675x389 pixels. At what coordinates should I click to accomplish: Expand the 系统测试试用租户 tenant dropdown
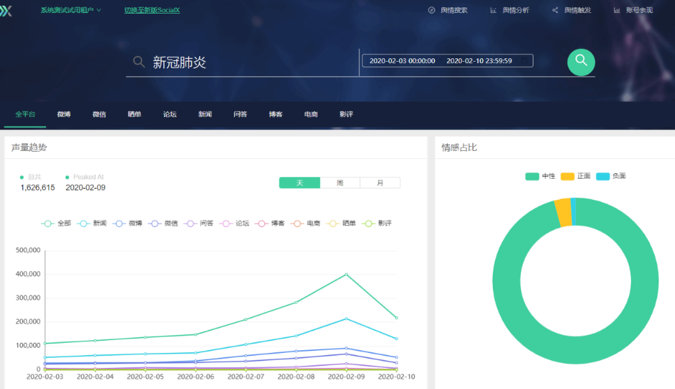tap(71, 10)
